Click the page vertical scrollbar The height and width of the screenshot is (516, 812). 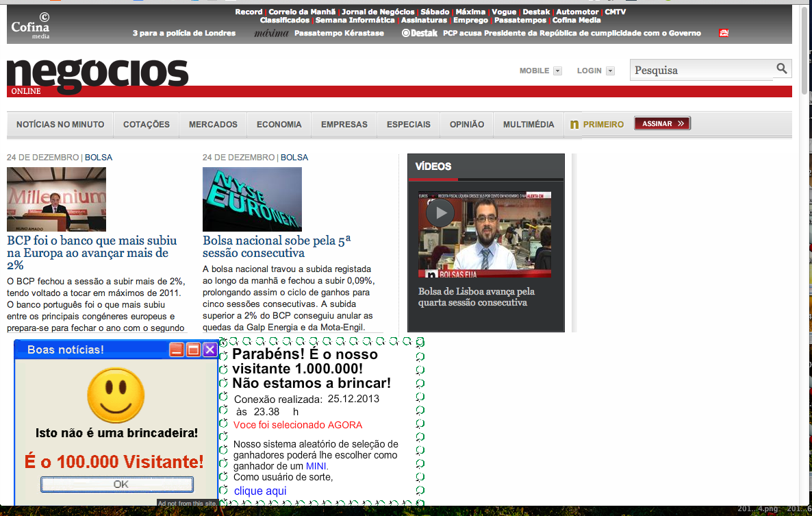(x=804, y=49)
